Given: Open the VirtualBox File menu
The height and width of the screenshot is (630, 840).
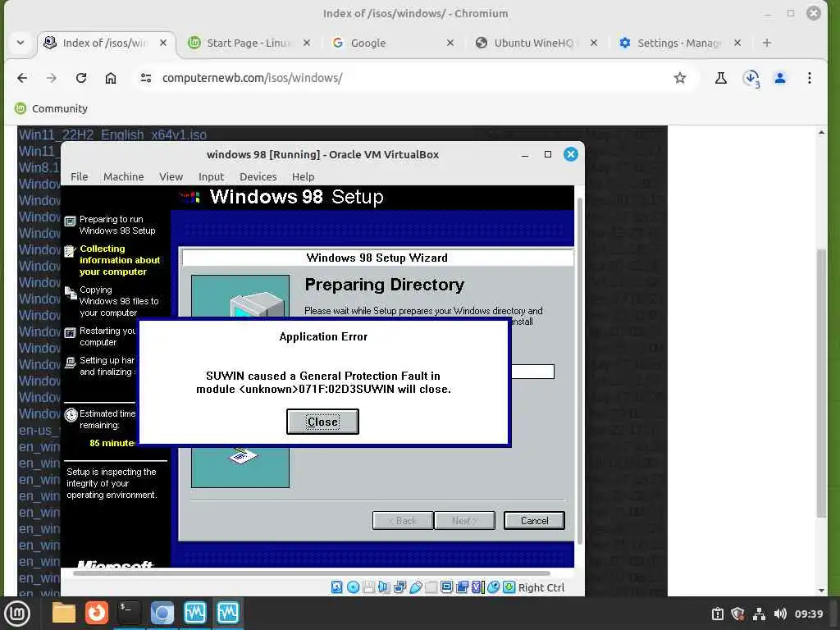Looking at the screenshot, I should 80,176.
